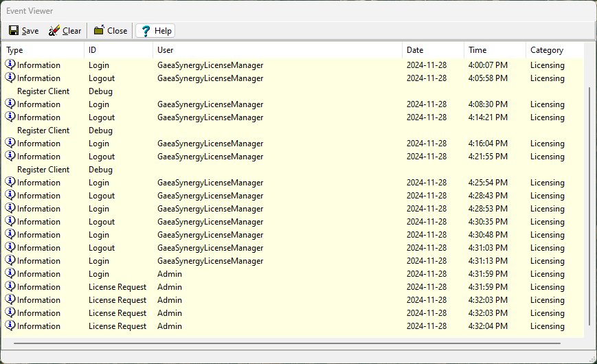This screenshot has height=364, width=597.
Task: Click the horizontal scrollbar below the list
Action: pyautogui.click(x=286, y=343)
